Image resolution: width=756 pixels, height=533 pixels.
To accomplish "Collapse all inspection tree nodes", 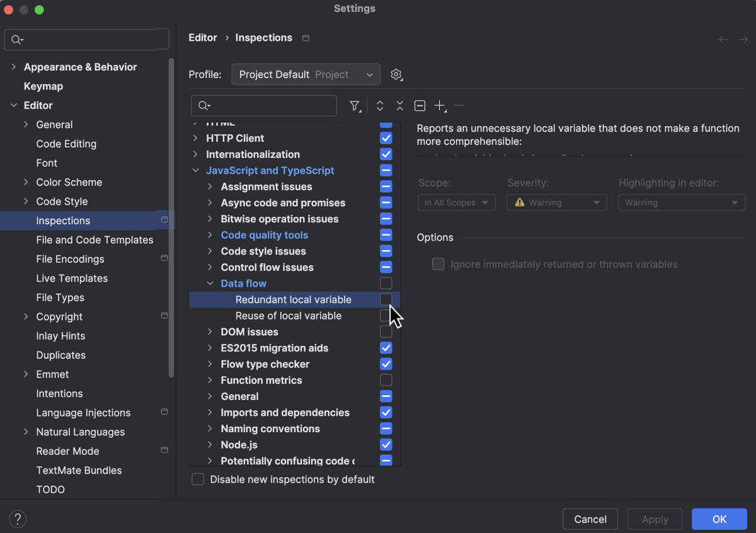I will click(x=399, y=106).
